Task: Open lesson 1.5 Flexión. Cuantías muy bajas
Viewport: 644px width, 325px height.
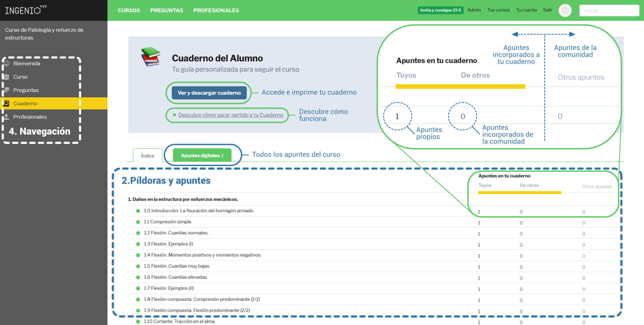Action: [x=177, y=266]
